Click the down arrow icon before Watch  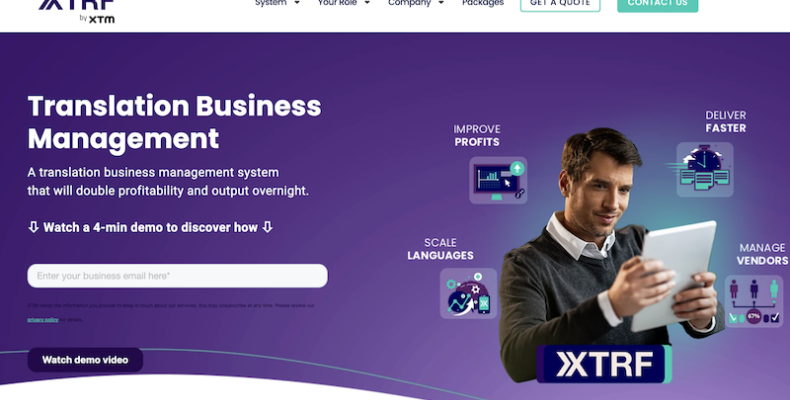point(33,227)
